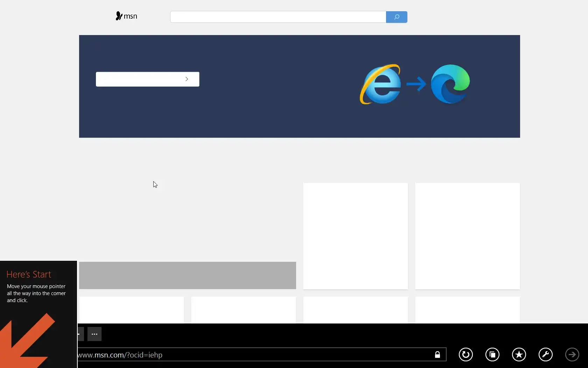The height and width of the screenshot is (368, 588).
Task: Click the msn butterfly logo
Action: [x=126, y=16]
